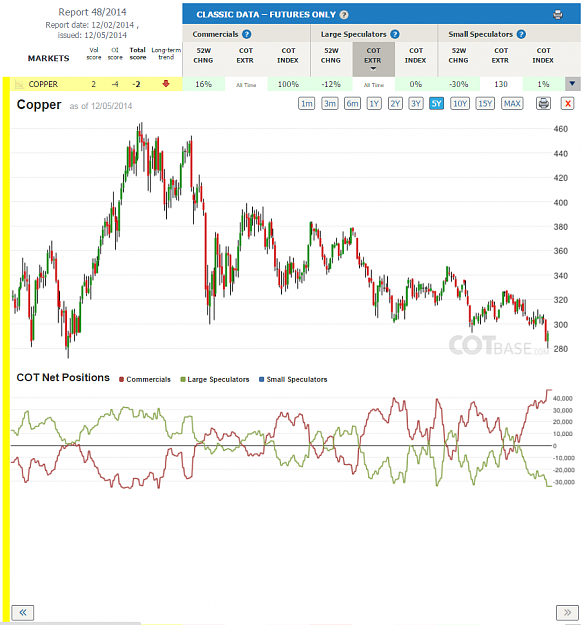
Task: Select the 5Y time range
Action: pyautogui.click(x=436, y=104)
